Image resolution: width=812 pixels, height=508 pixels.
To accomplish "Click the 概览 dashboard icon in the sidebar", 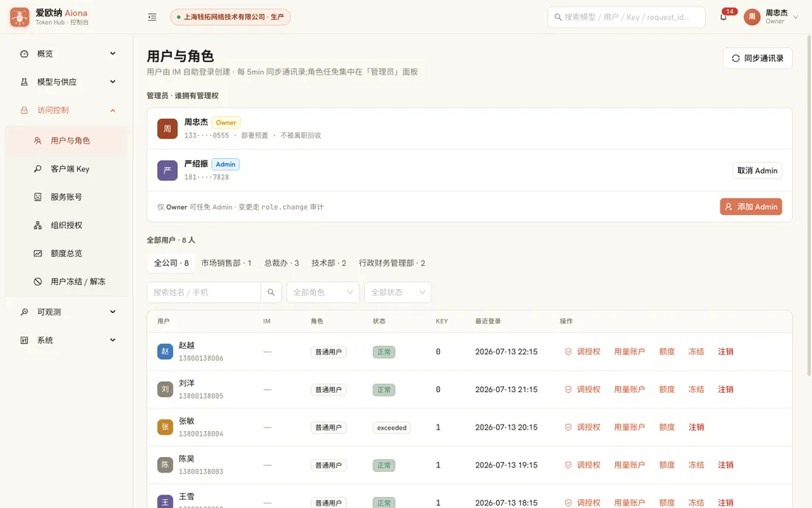I will pyautogui.click(x=24, y=54).
